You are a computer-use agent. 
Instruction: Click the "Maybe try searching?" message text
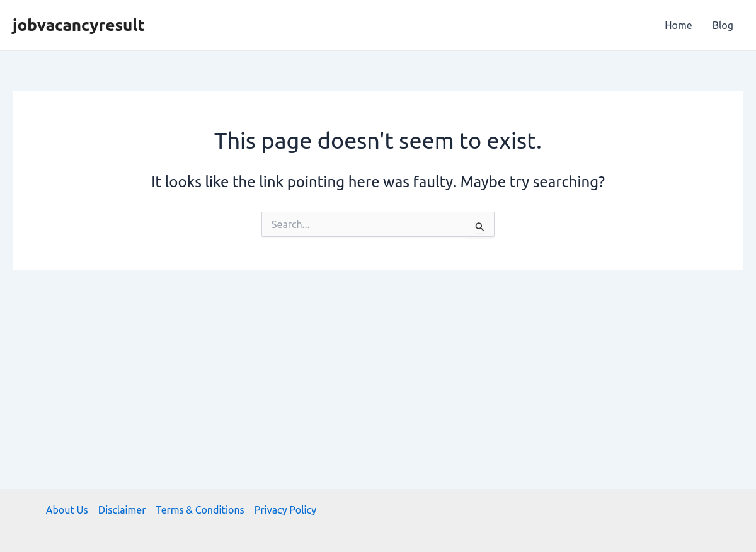tap(532, 182)
